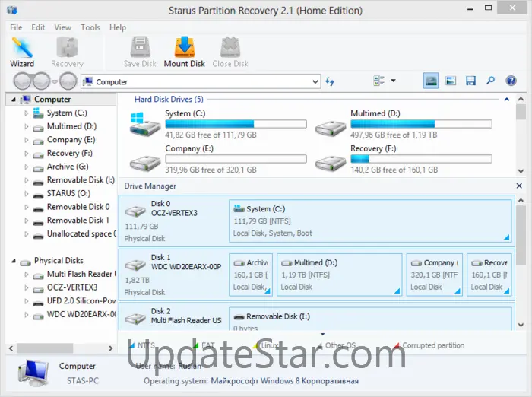Expand Multimed (D:) in the tree
The image size is (532, 397).
coord(27,126)
